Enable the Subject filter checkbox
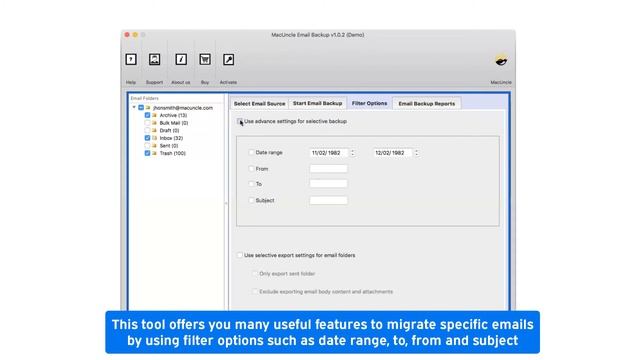Viewport: 640px width, 360px height. (x=251, y=200)
